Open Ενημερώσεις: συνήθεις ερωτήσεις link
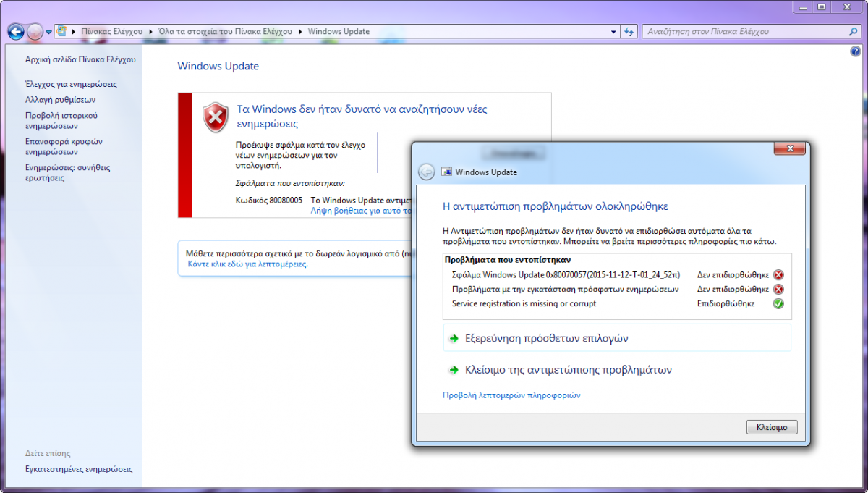This screenshot has height=493, width=868. tap(67, 172)
